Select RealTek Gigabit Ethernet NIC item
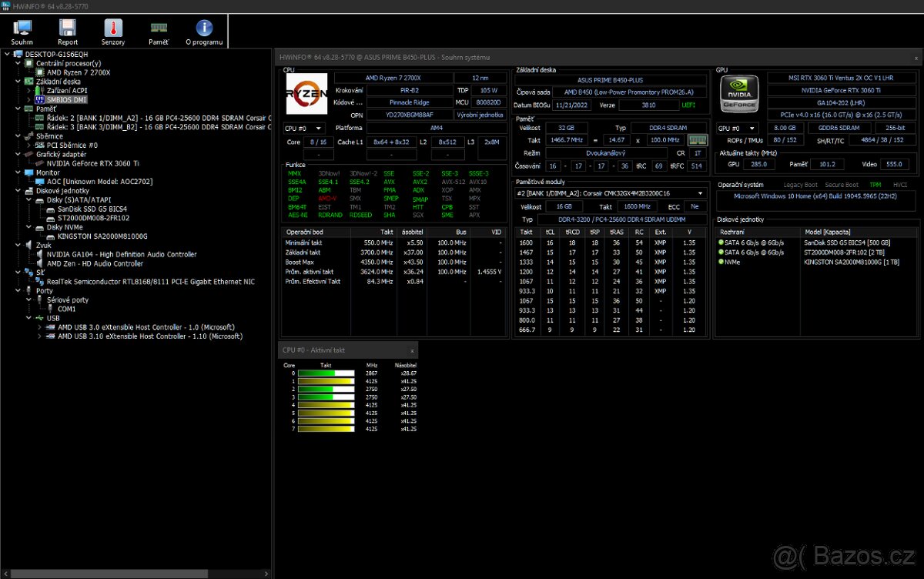 pos(151,282)
